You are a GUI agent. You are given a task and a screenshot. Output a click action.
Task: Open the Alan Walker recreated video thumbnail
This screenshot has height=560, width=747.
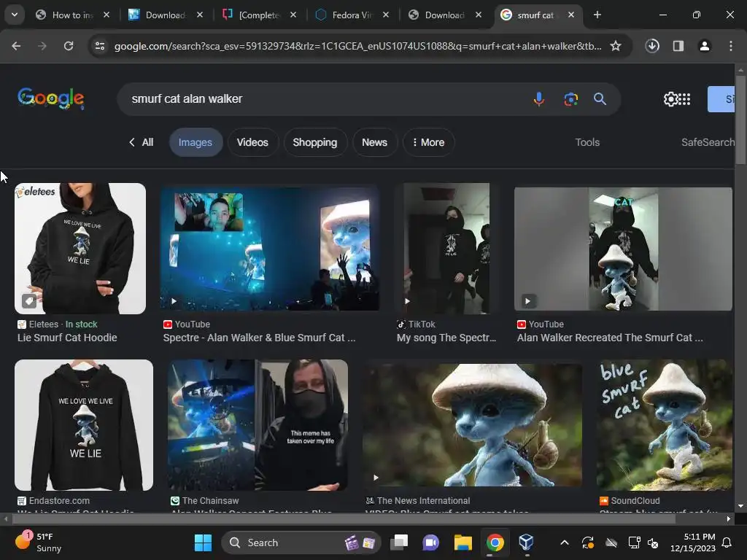pos(623,249)
